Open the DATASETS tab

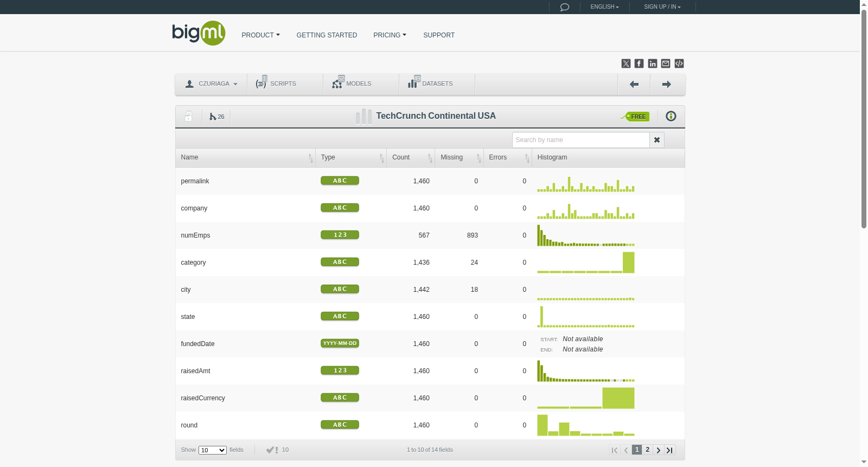[437, 84]
